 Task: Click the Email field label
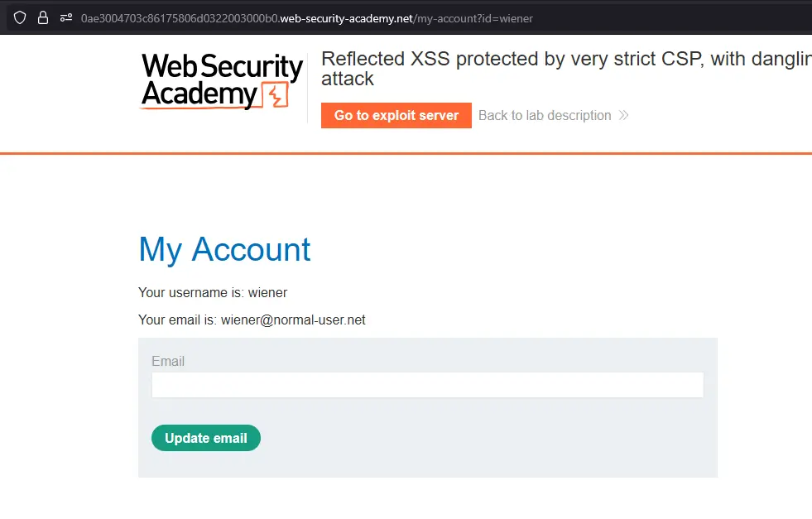point(168,361)
